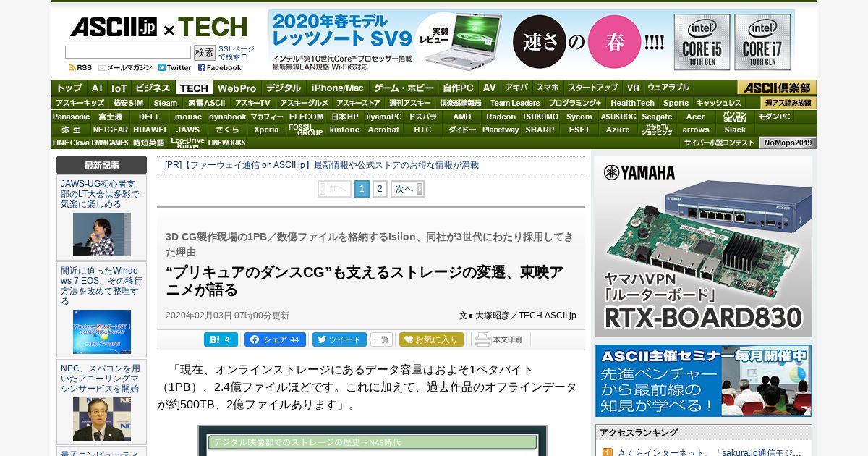Open the Seagate brand link

click(657, 117)
